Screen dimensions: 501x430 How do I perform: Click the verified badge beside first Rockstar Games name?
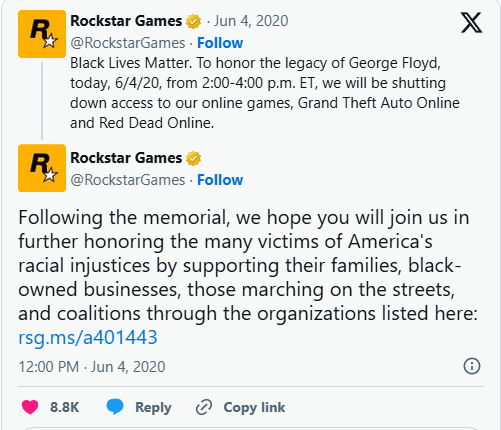click(x=193, y=21)
